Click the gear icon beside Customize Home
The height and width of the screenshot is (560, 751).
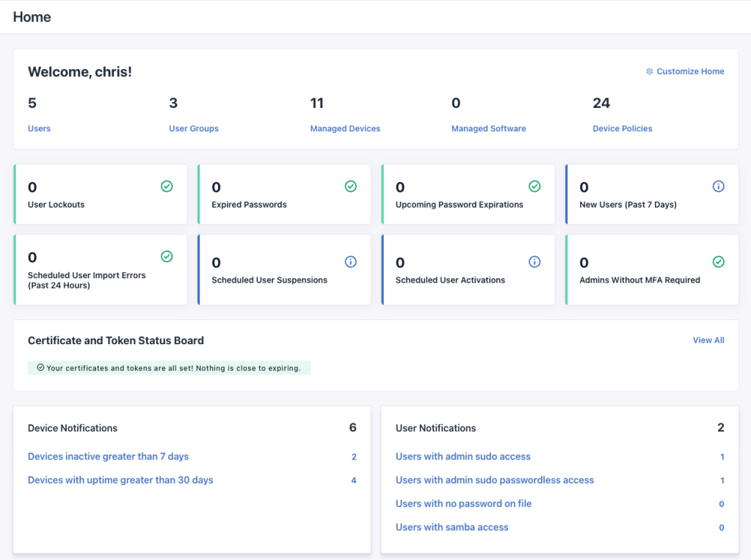649,72
